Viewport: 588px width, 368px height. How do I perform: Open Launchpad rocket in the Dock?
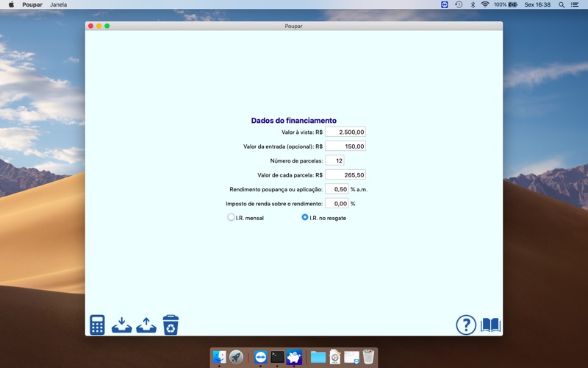point(236,357)
